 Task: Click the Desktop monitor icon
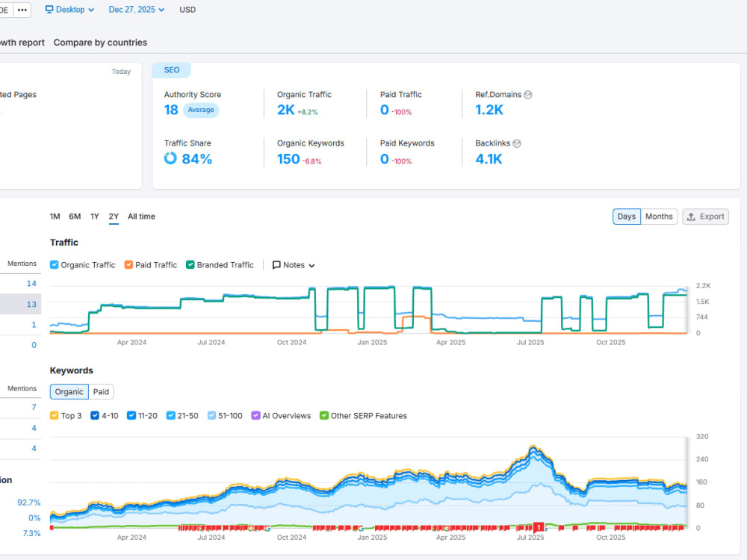49,10
